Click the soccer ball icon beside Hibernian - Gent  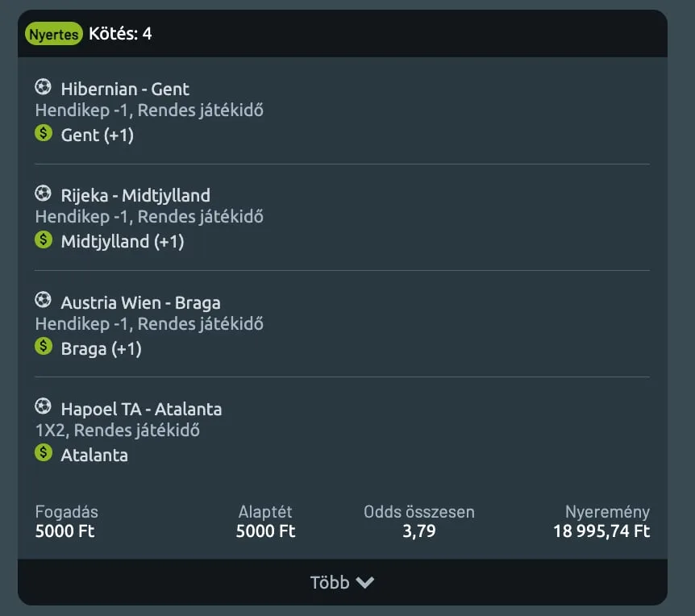click(43, 86)
